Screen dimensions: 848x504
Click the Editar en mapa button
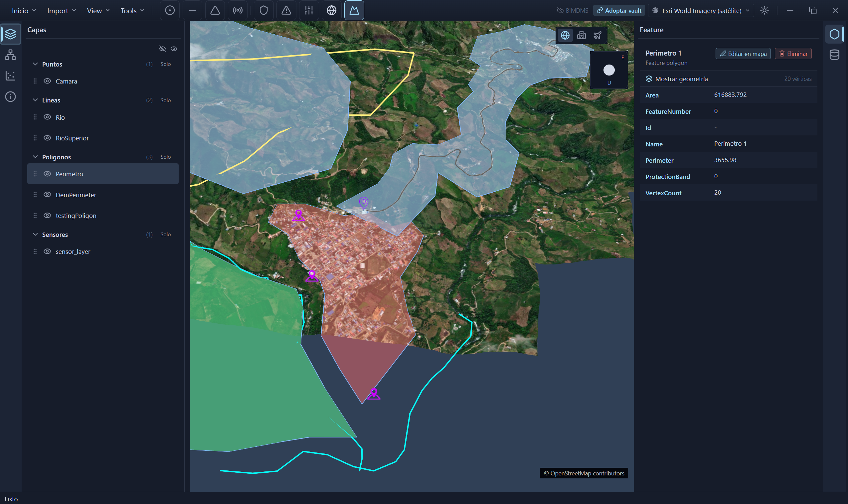tap(743, 54)
